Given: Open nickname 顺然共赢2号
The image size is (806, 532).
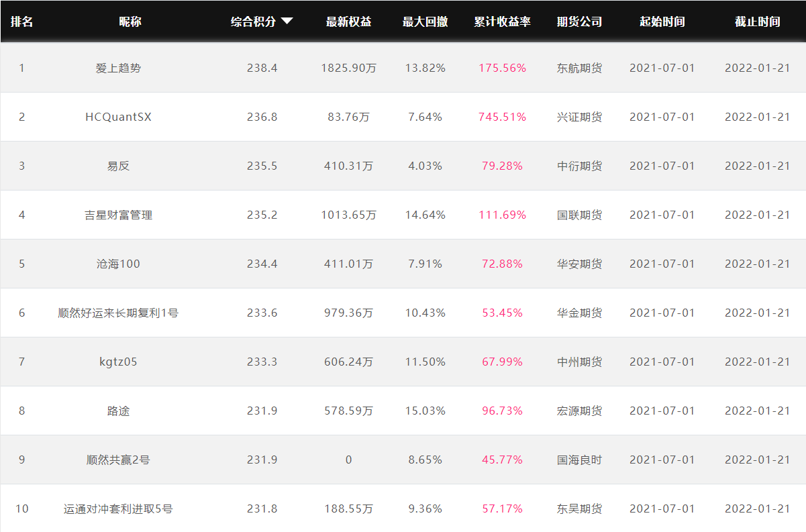Looking at the screenshot, I should click(x=118, y=460).
